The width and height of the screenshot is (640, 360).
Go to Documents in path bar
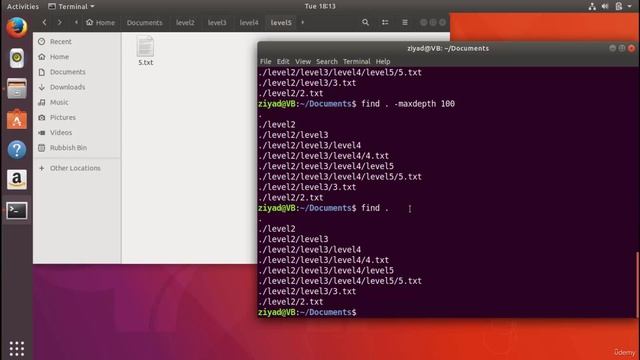pyautogui.click(x=144, y=22)
